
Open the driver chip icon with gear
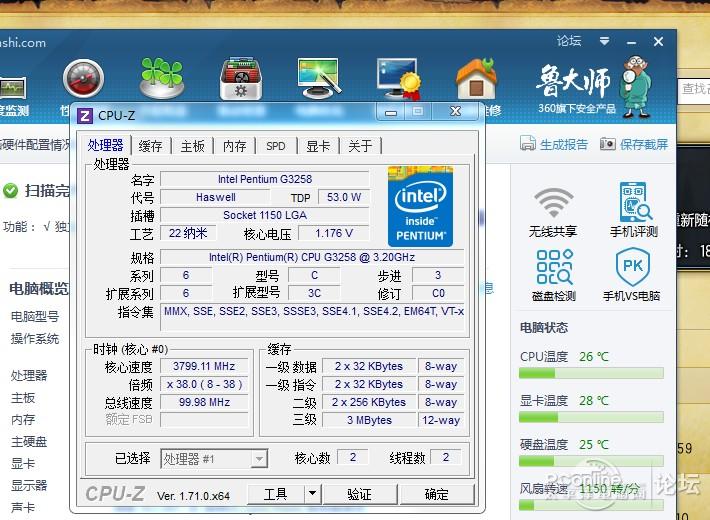[240, 78]
